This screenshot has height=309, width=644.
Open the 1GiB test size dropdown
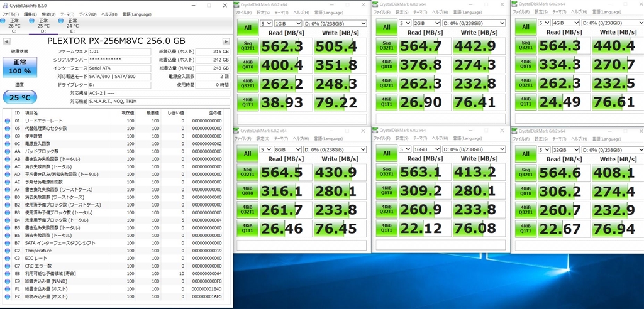click(x=288, y=23)
